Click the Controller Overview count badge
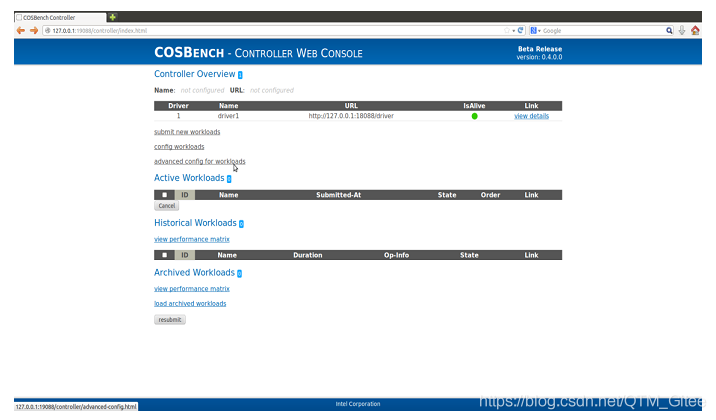 tap(240, 75)
